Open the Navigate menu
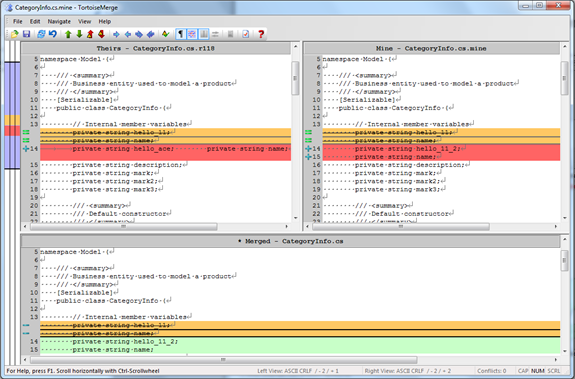The width and height of the screenshot is (575, 379). pos(59,21)
